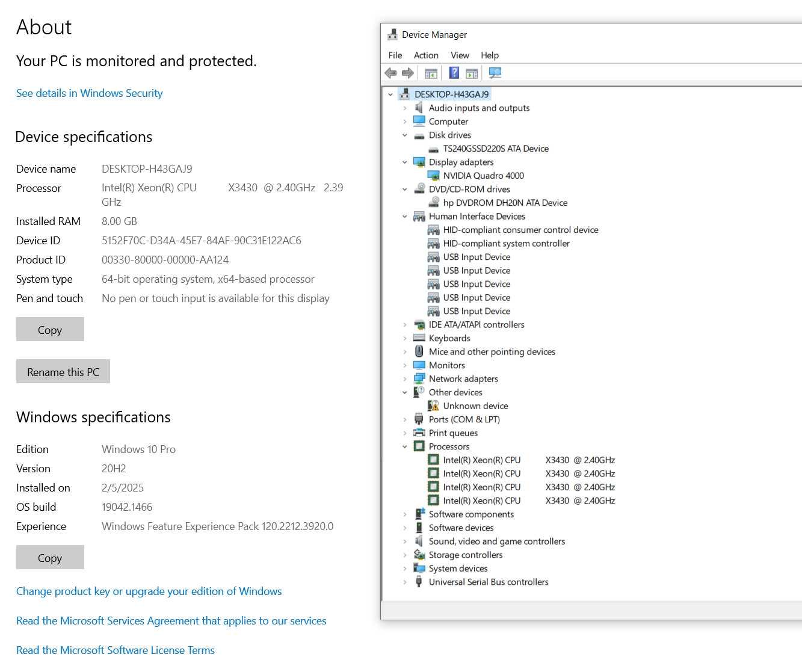
Task: Click the OS build value 19042.1466
Action: click(x=127, y=507)
